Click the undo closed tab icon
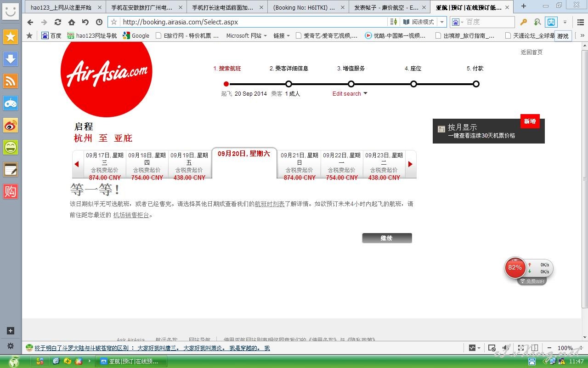588x368 pixels. 85,22
